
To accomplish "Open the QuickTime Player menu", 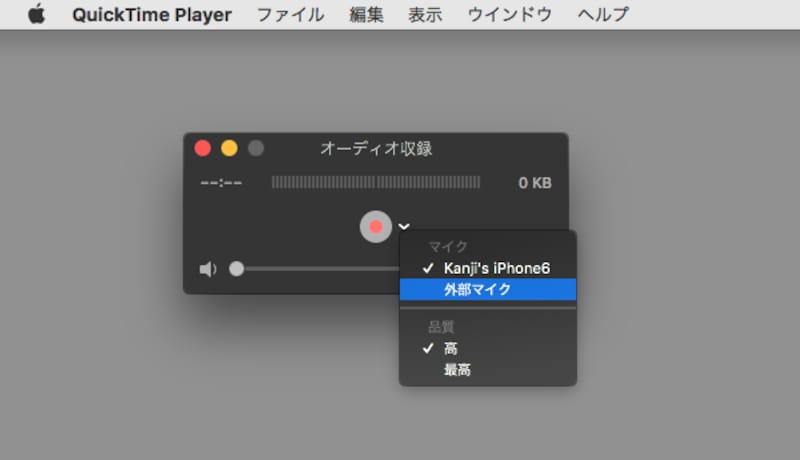I will pos(152,15).
